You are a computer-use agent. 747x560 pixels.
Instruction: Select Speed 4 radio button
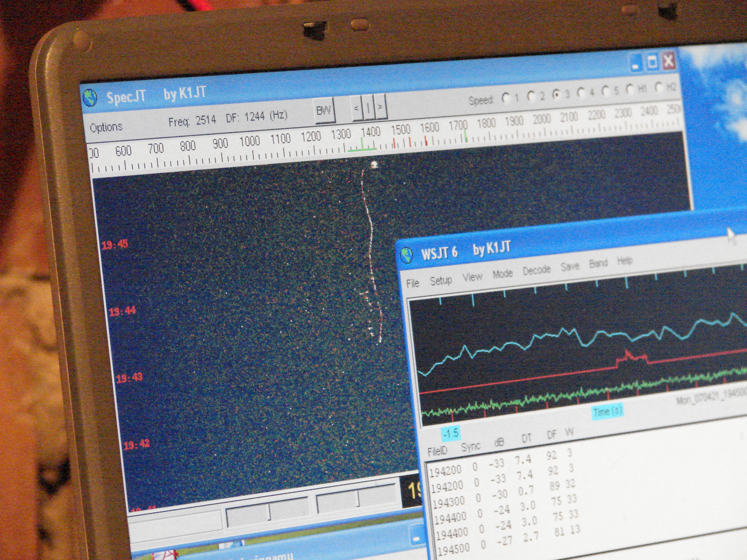[x=581, y=93]
